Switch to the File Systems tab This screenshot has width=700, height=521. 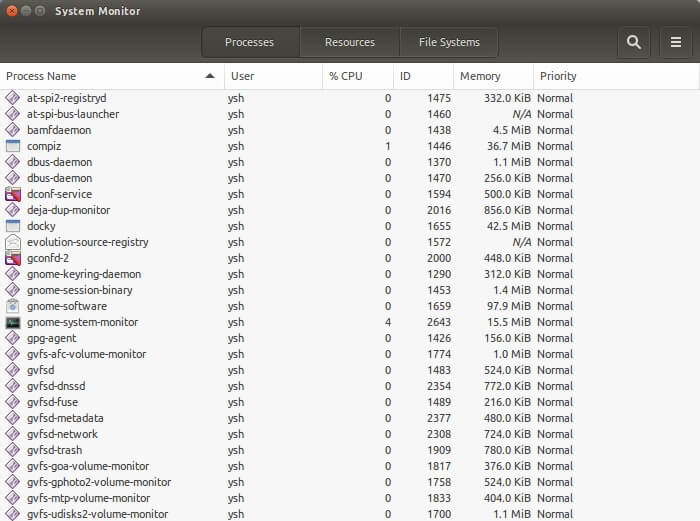point(449,42)
